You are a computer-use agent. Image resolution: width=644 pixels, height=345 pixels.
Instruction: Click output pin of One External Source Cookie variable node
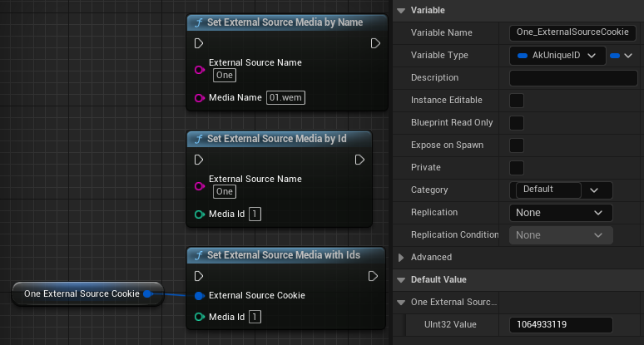click(x=147, y=293)
